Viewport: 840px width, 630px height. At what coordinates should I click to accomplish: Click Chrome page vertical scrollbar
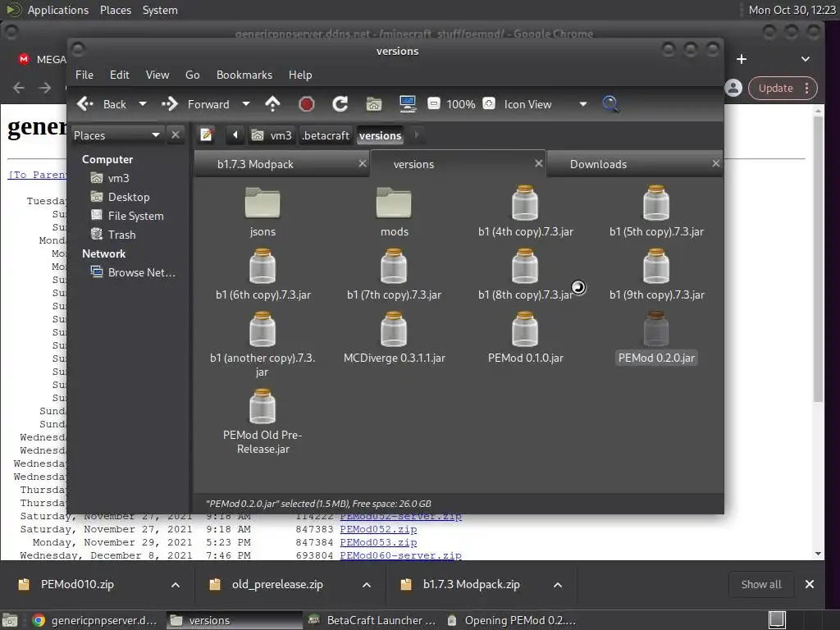tap(818, 259)
